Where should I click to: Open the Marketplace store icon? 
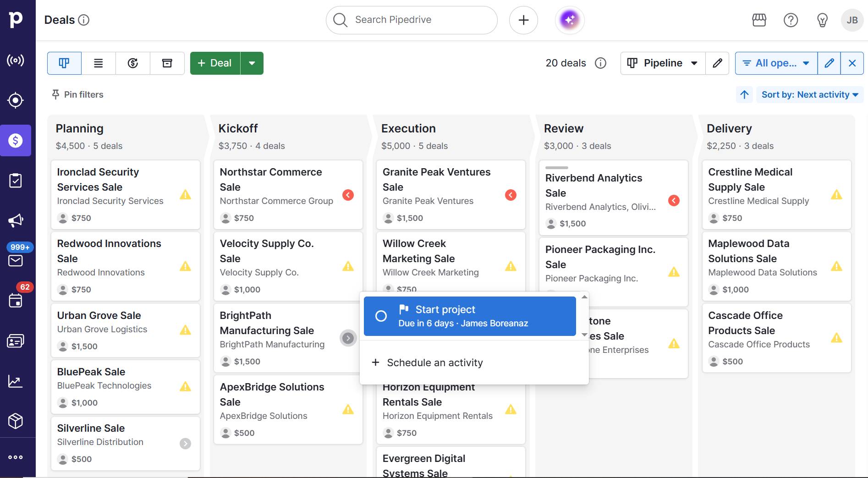pos(759,20)
